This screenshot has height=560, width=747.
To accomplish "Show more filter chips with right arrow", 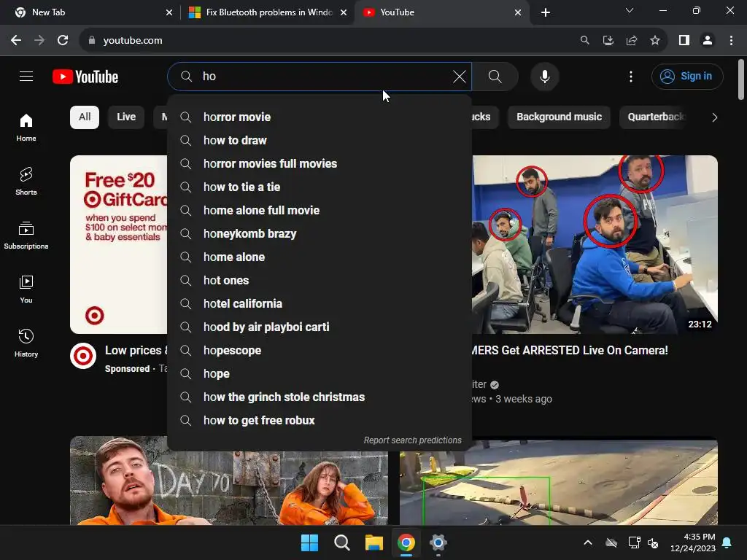I will 714,117.
